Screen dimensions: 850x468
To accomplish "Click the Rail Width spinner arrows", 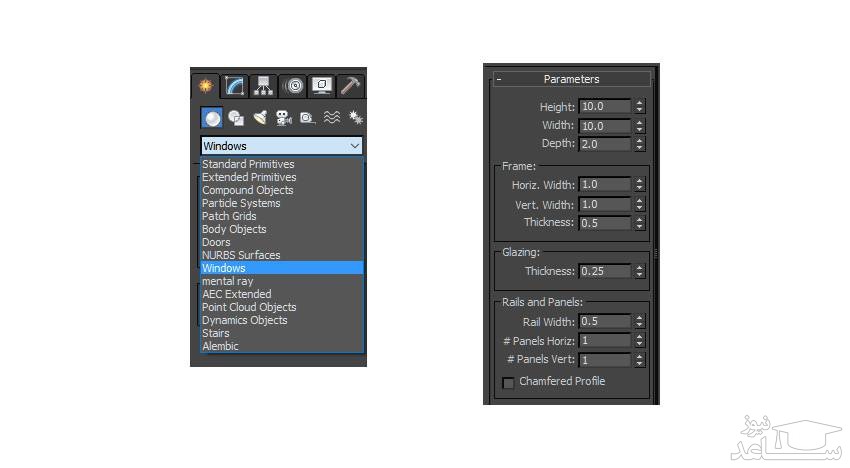I will [640, 322].
